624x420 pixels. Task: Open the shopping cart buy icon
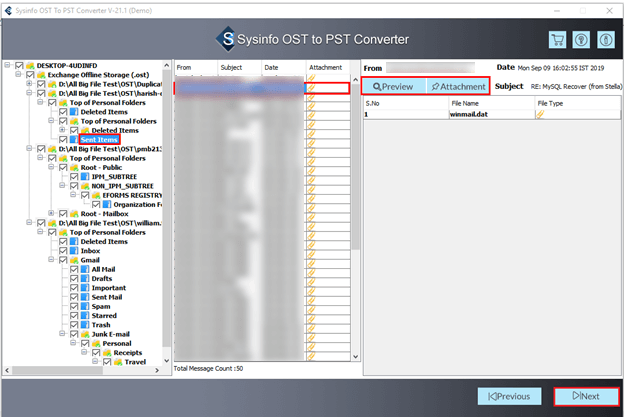(x=557, y=40)
